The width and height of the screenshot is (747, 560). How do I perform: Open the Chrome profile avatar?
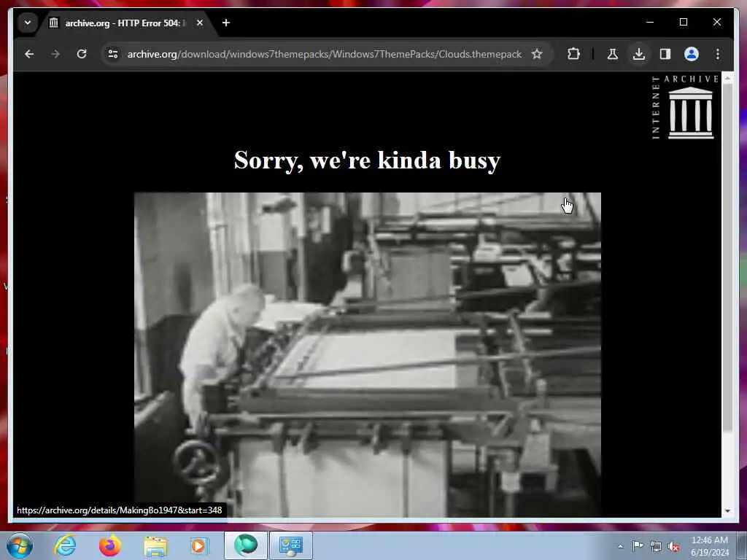pos(692,54)
